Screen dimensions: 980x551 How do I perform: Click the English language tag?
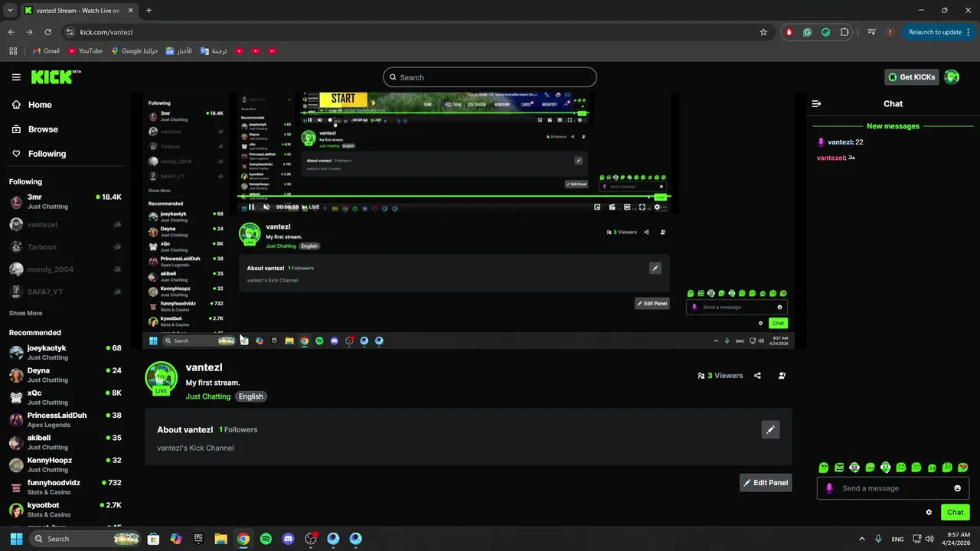250,396
